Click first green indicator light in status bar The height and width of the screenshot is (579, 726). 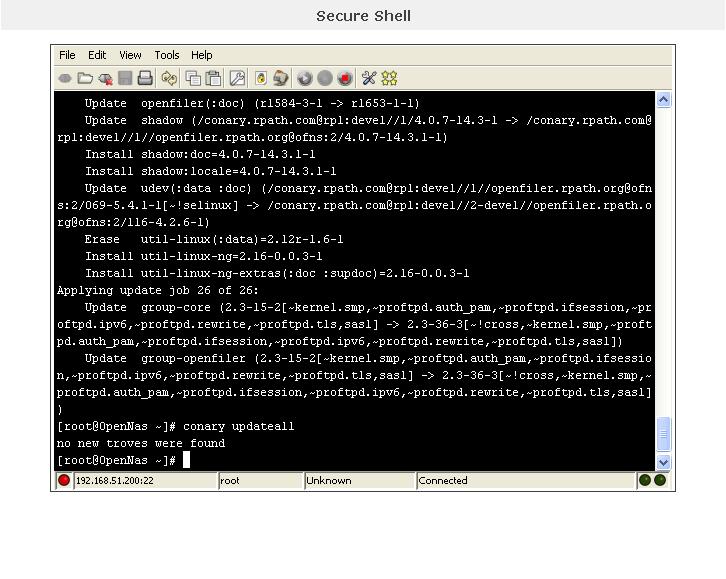(645, 480)
